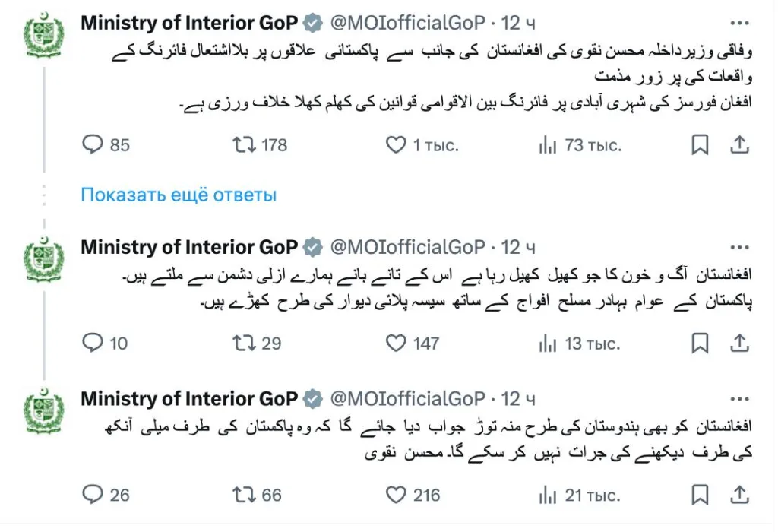Viewport: 778px width, 532px height.
Task: Bookmark the first tweet
Action: coord(700,144)
